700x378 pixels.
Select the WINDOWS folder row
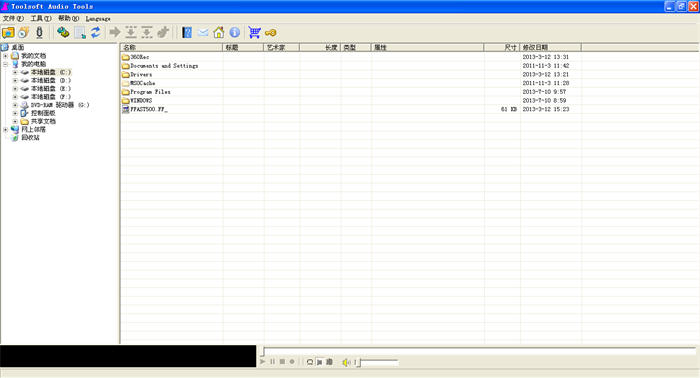[x=141, y=100]
